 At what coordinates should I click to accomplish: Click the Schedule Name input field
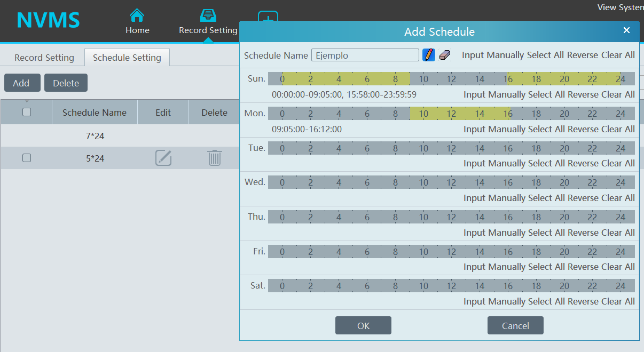tap(365, 55)
